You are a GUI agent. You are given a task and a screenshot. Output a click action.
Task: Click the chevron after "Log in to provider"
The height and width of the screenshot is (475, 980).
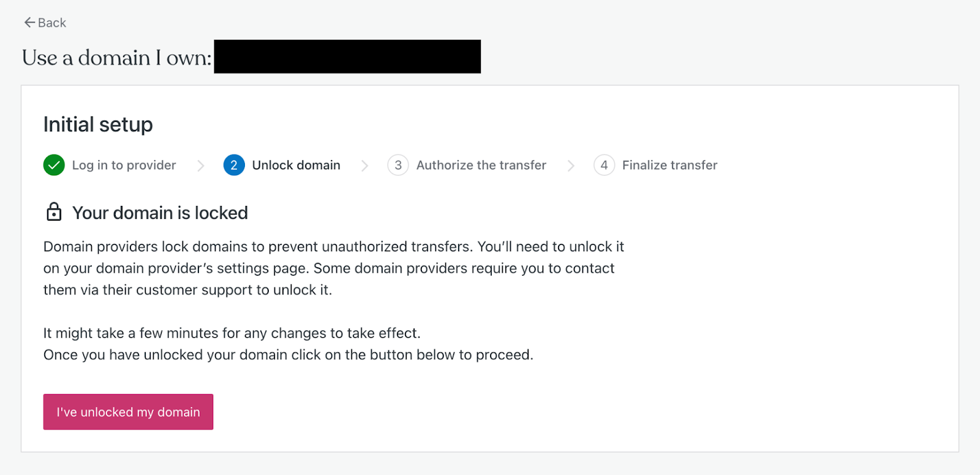click(x=200, y=165)
